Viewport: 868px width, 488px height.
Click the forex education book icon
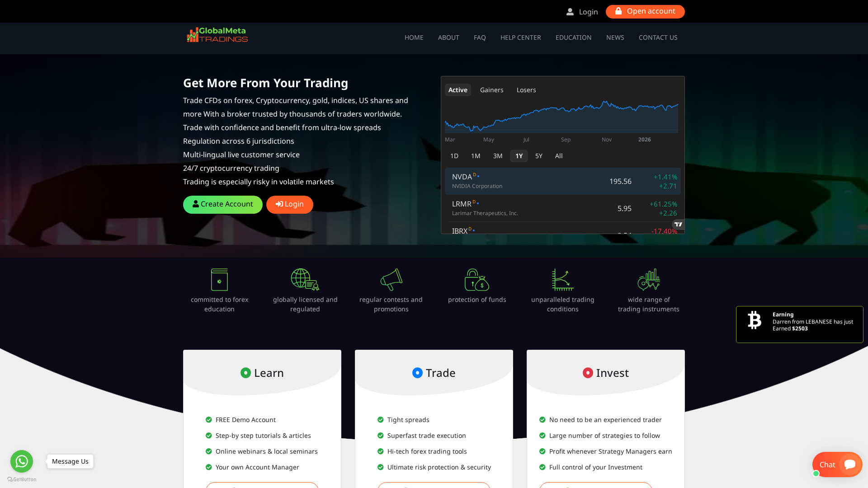tap(219, 280)
